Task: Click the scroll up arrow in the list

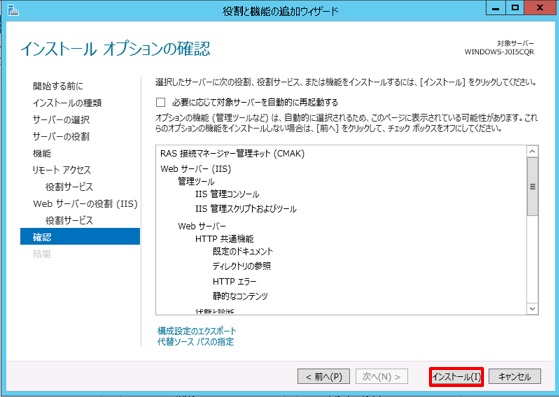Action: click(x=532, y=152)
